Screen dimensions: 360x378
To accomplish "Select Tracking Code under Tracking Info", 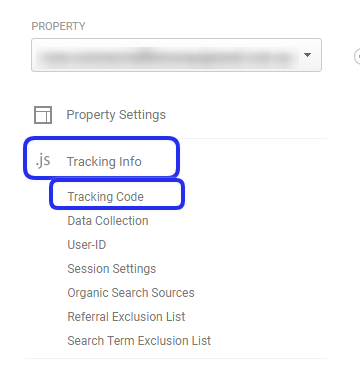I will coord(105,197).
